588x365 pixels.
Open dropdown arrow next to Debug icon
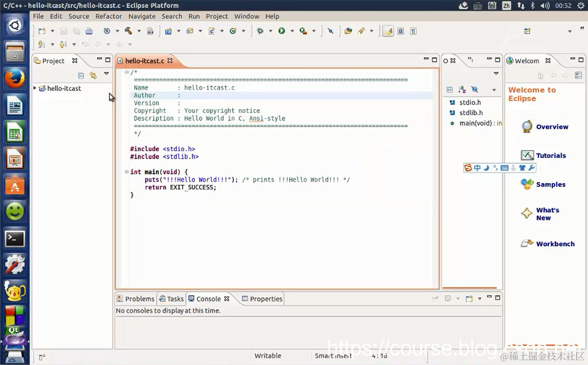click(x=270, y=31)
